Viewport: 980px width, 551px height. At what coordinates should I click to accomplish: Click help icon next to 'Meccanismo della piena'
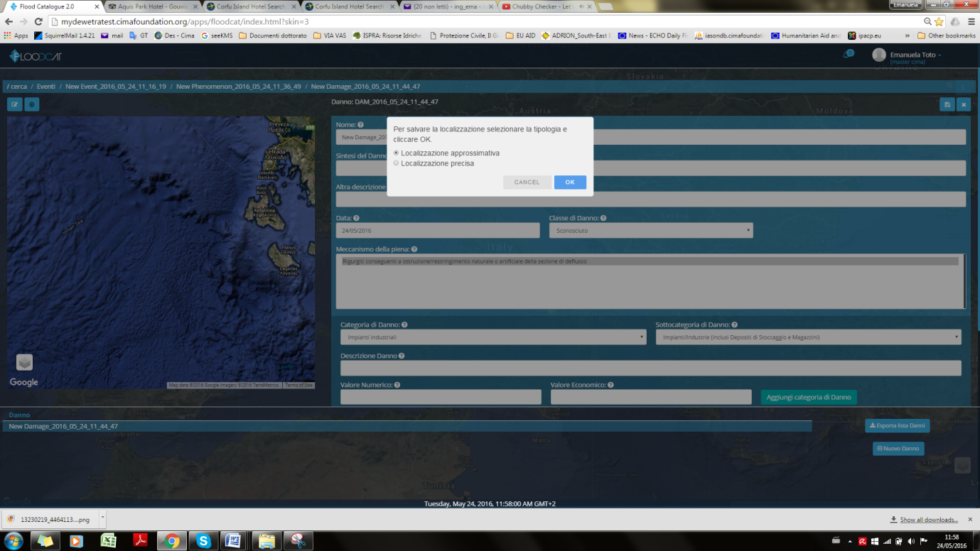point(414,249)
